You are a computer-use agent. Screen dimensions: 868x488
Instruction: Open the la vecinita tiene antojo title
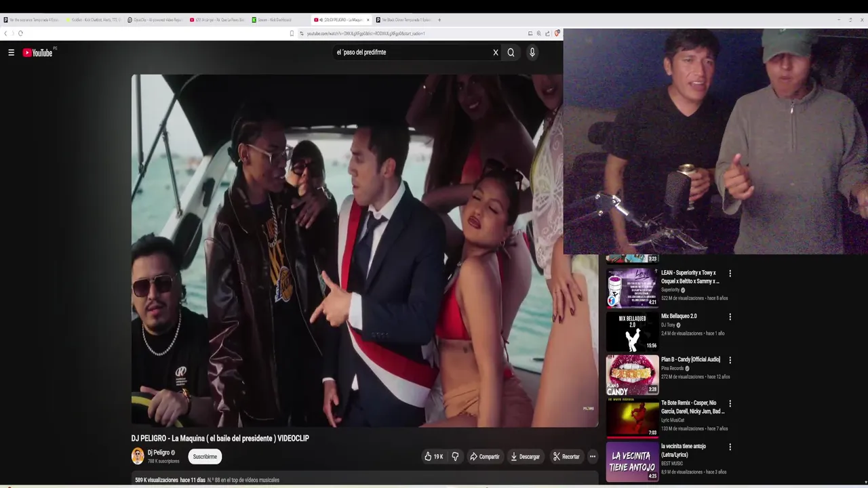(x=684, y=450)
